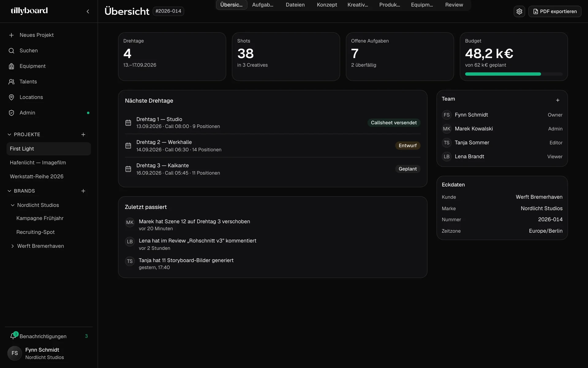Add a new brand via BRANDS plus

click(83, 191)
